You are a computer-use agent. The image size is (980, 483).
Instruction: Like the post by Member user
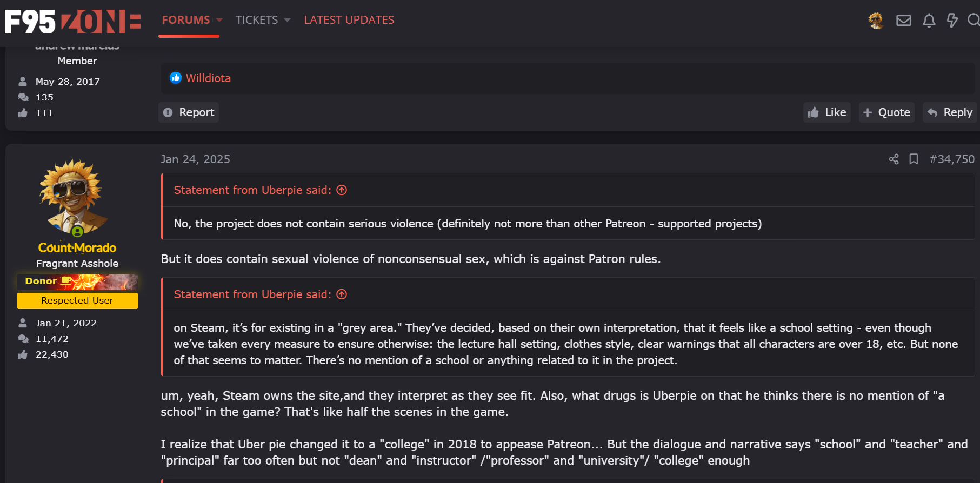(x=826, y=112)
